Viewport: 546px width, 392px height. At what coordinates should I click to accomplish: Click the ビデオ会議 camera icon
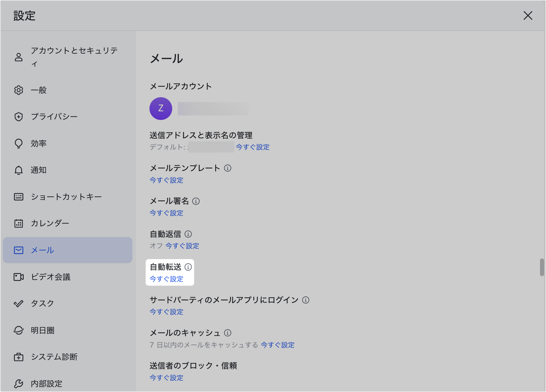point(18,277)
